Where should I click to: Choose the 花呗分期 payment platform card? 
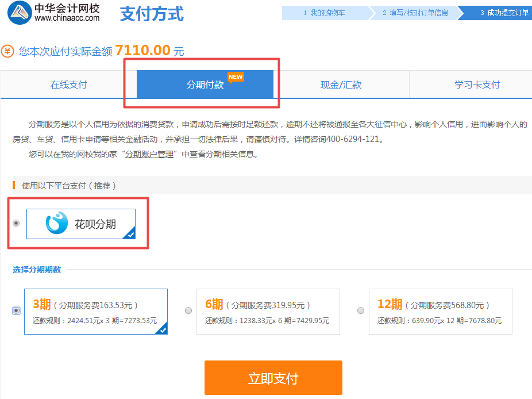tap(81, 224)
